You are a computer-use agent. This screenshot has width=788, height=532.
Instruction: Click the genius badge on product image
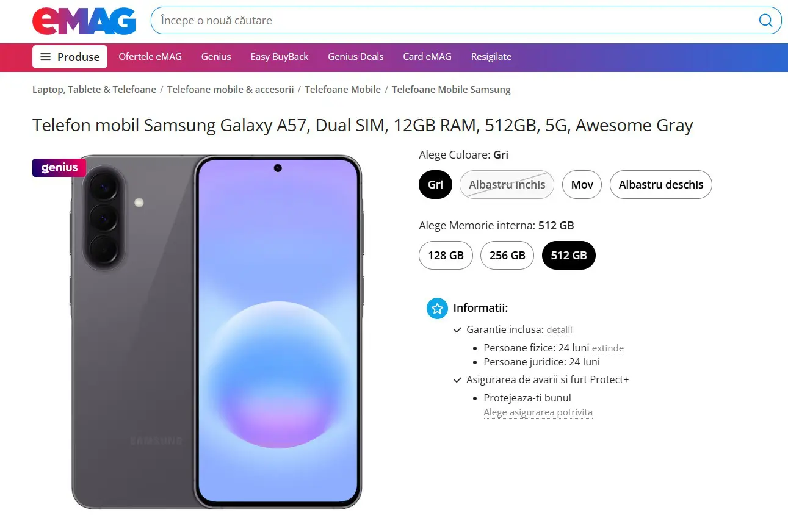(59, 168)
